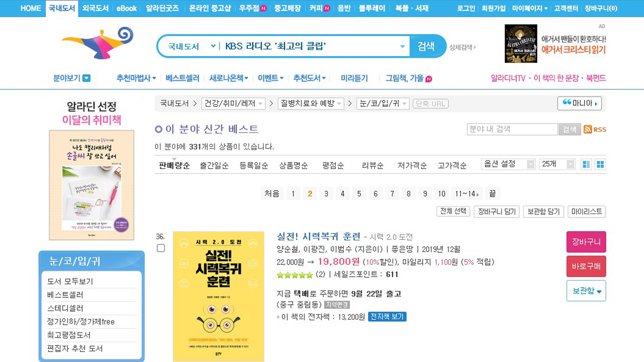
Task: Go to page 10 of results
Action: click(x=442, y=193)
